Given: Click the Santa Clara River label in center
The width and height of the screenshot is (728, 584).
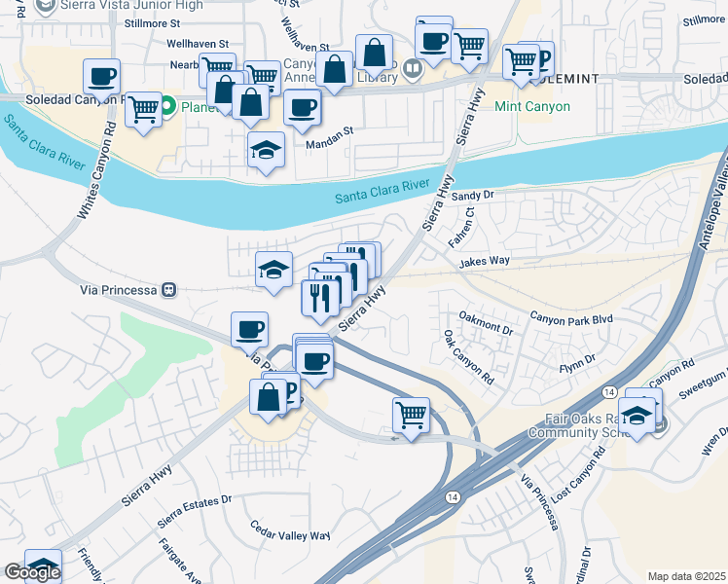Looking at the screenshot, I should click(x=382, y=192).
